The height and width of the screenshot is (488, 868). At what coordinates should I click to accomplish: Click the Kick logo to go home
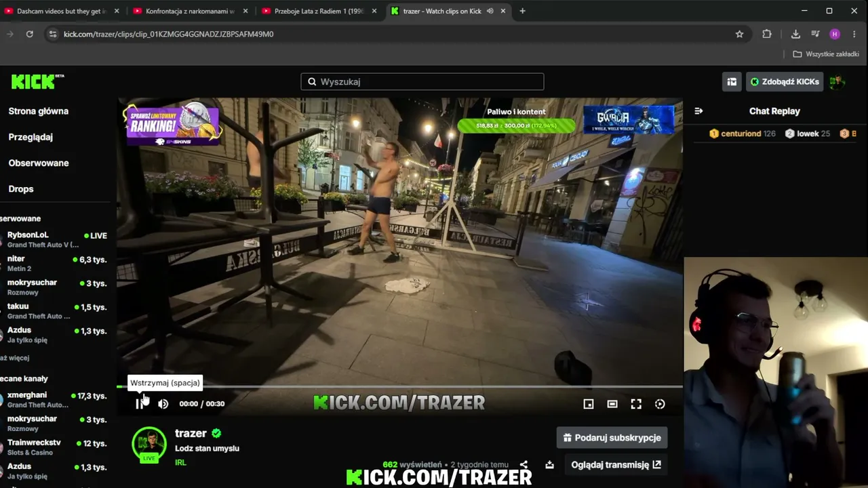click(x=37, y=81)
